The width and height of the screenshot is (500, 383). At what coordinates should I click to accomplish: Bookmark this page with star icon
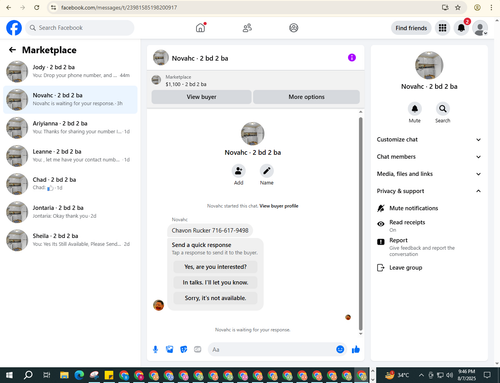458,7
